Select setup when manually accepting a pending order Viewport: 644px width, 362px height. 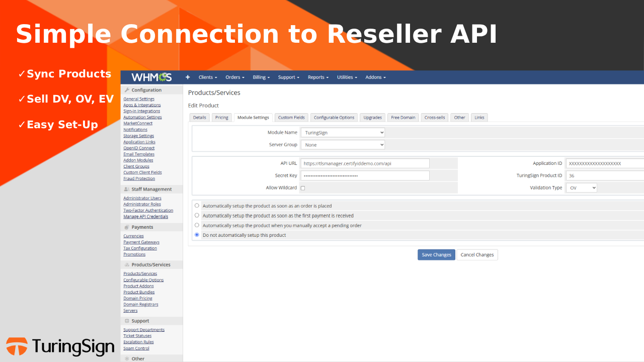(197, 225)
